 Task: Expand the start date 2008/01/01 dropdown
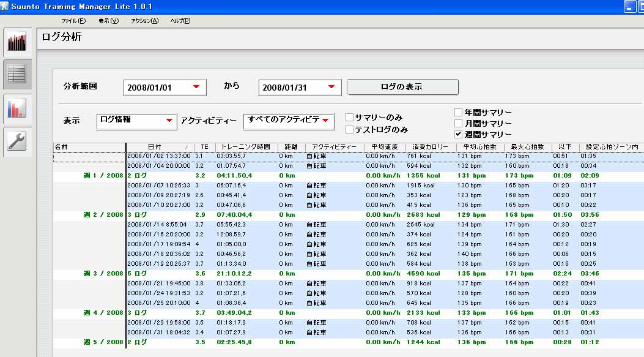[196, 87]
